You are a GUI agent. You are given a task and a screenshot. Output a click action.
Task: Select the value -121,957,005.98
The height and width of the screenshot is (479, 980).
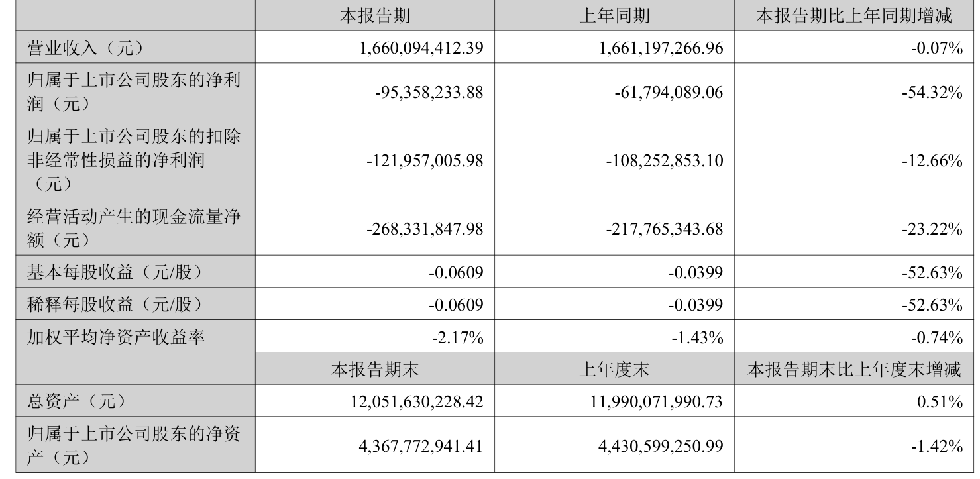coord(425,160)
